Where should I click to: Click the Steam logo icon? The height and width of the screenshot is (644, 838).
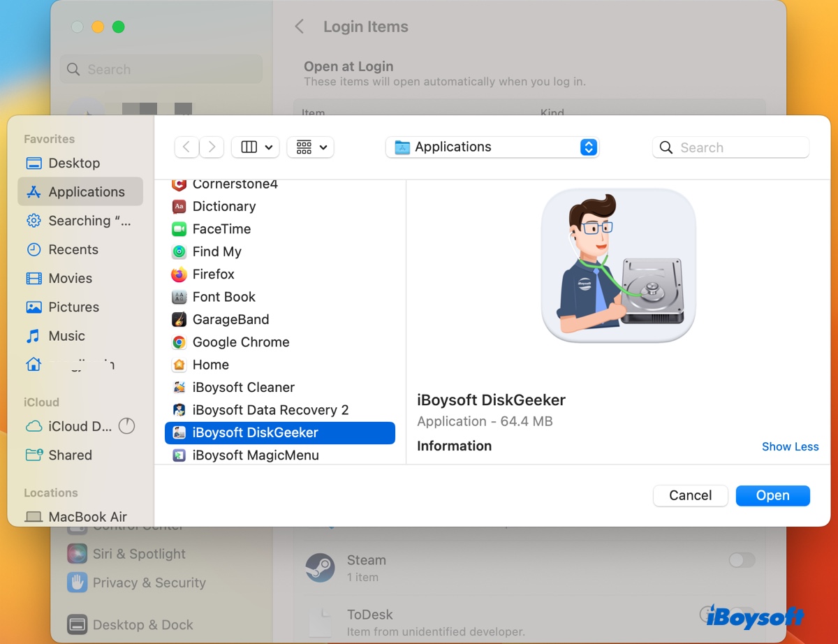point(321,568)
